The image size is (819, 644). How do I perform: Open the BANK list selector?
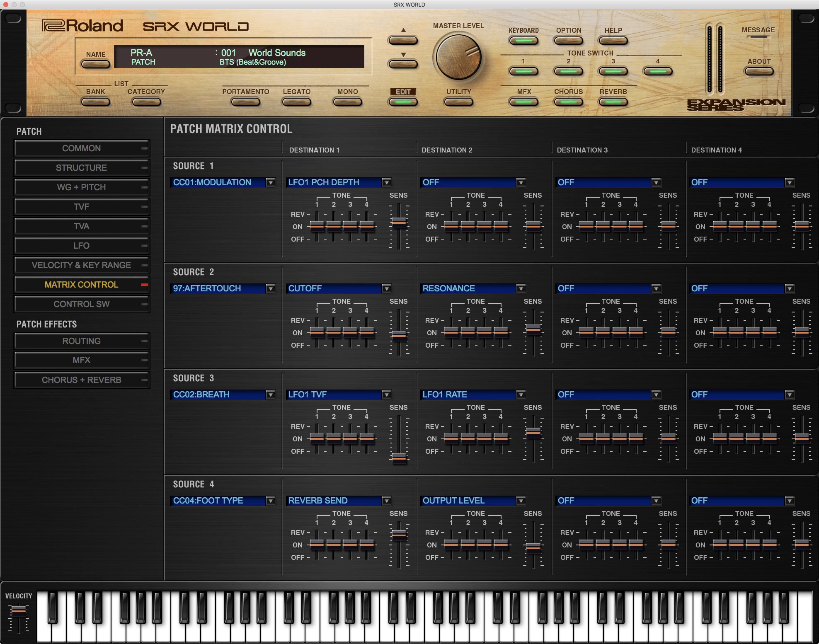(96, 102)
